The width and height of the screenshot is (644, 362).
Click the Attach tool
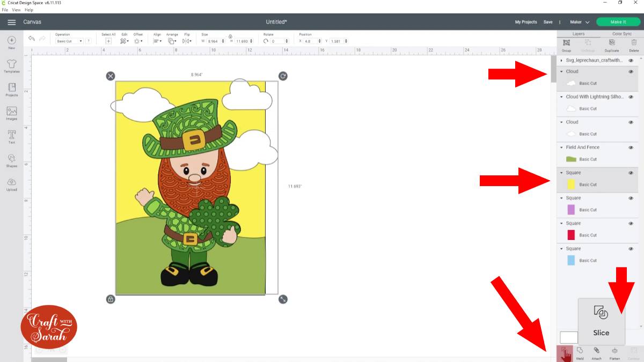[596, 352]
